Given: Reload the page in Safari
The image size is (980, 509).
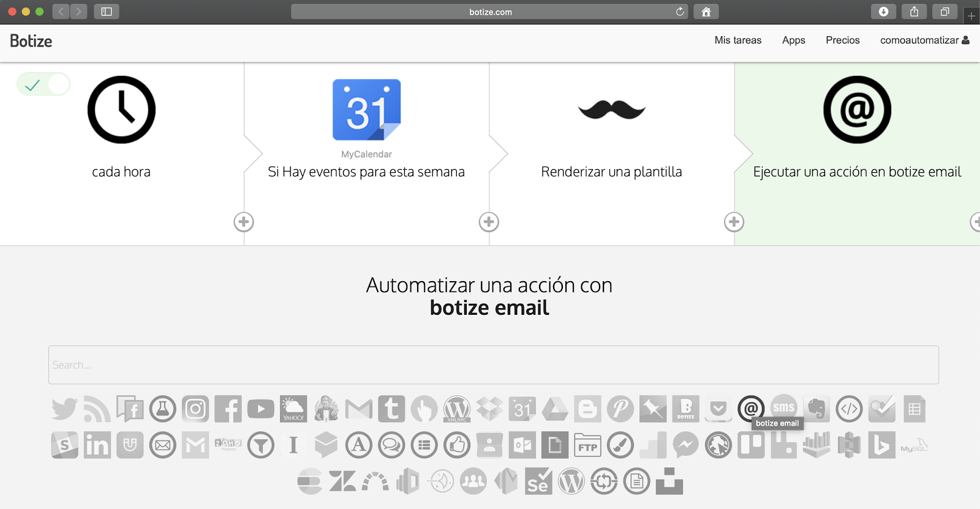Looking at the screenshot, I should tap(680, 12).
